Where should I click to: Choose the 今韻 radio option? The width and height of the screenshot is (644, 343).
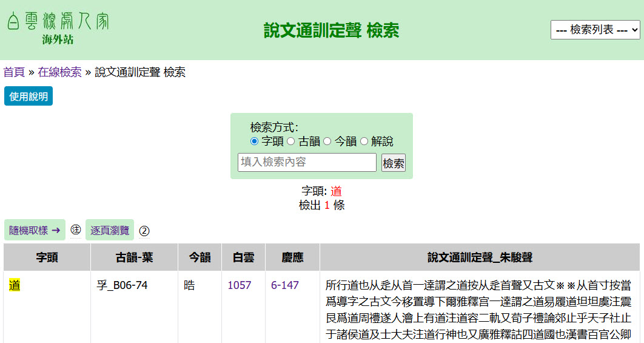[x=327, y=141]
